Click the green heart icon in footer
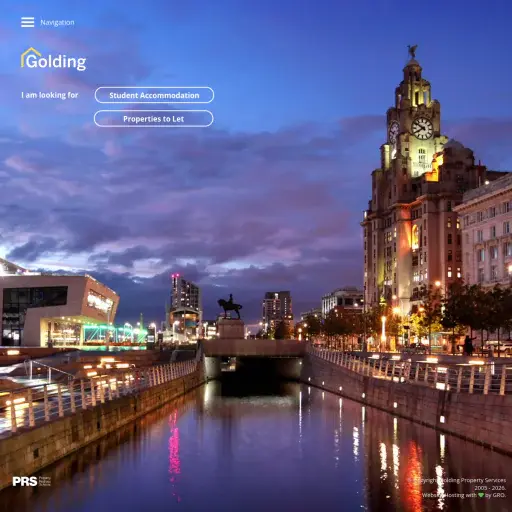 (x=481, y=495)
